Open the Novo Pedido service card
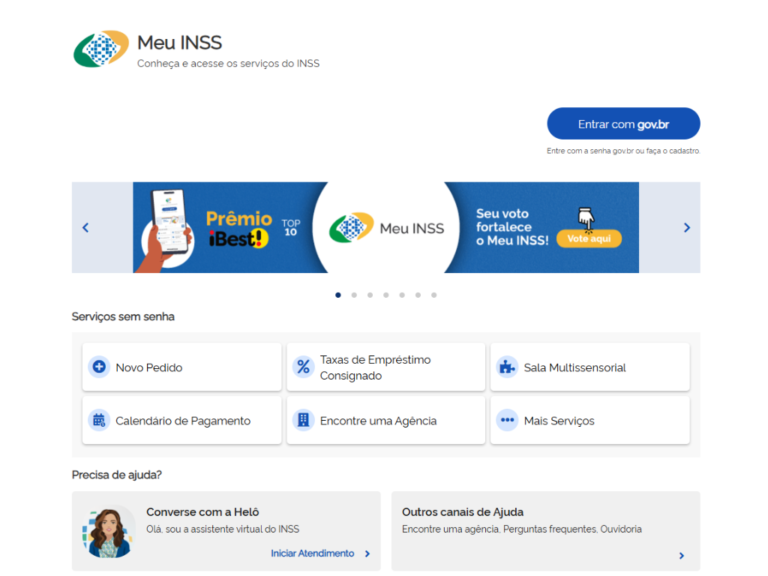The width and height of the screenshot is (768, 576). coord(182,367)
